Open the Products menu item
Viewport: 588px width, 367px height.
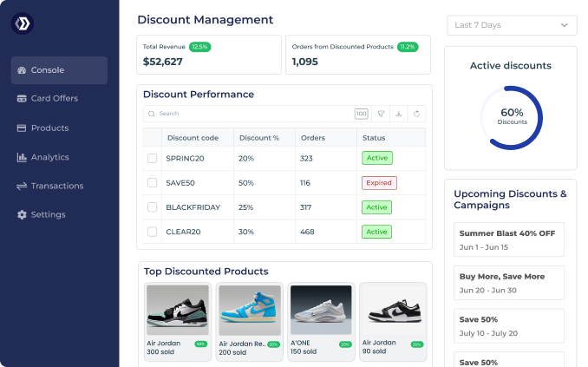(49, 128)
